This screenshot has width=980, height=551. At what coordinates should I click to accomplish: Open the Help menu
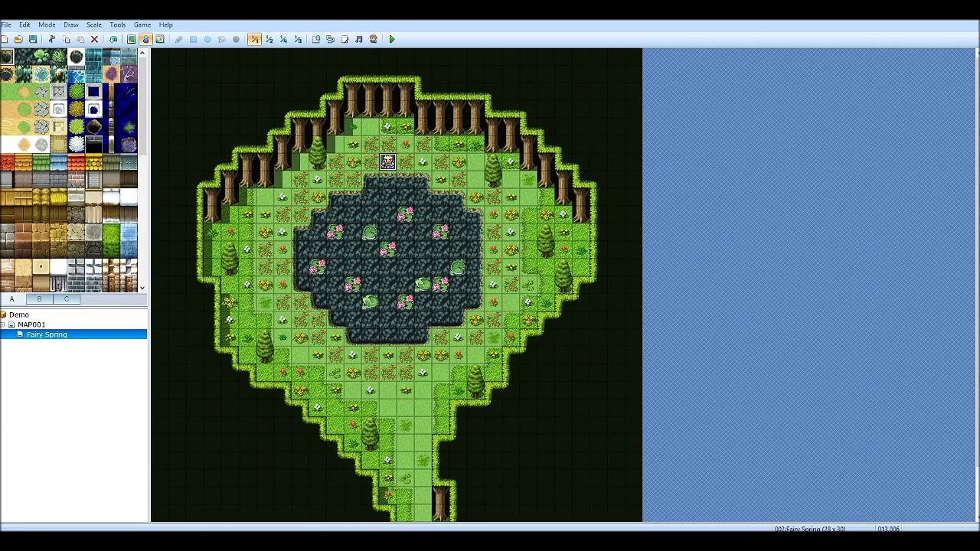tap(166, 24)
